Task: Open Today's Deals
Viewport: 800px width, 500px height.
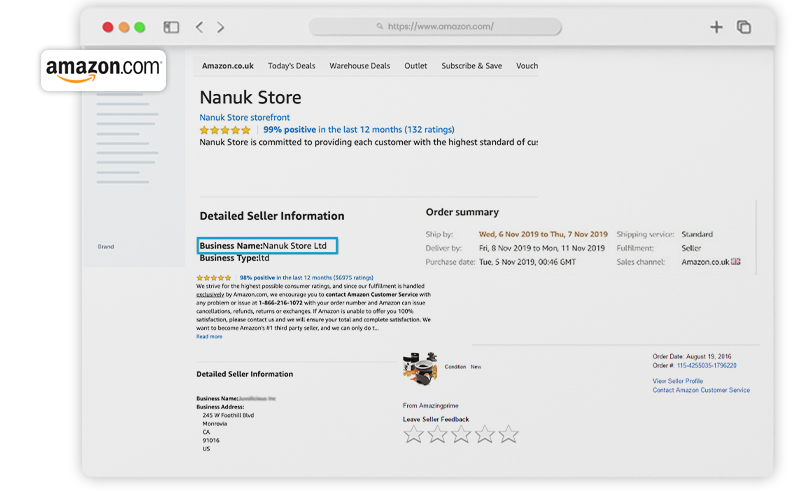Action: pyautogui.click(x=291, y=66)
